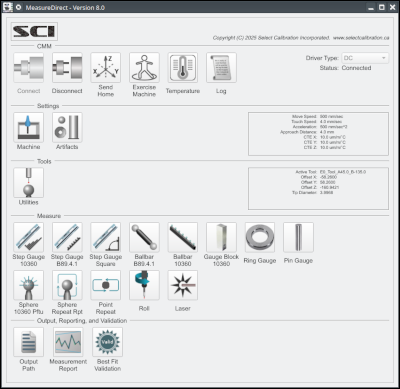Click the window title bar text
Screen dimensions: 400x389
pos(65,7)
